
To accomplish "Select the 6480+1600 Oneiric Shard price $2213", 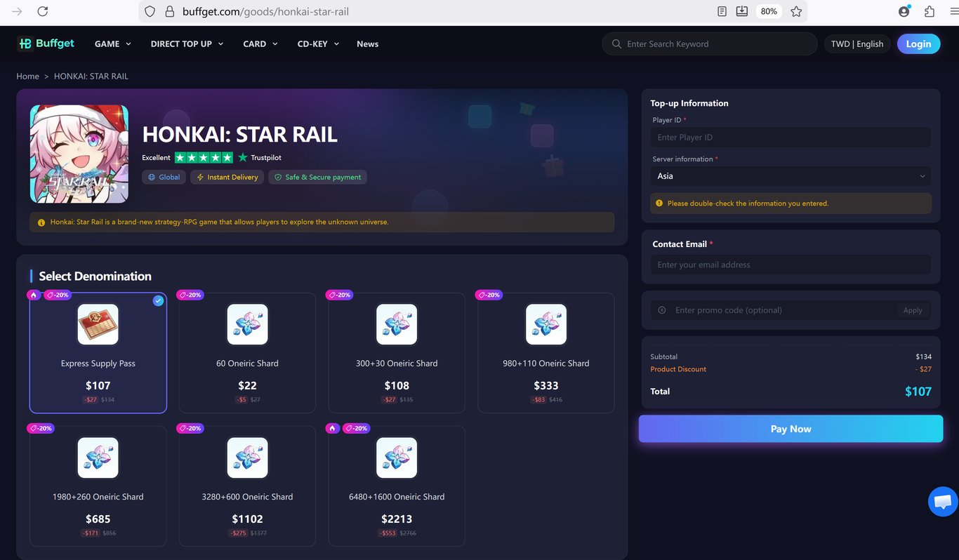I will point(397,519).
